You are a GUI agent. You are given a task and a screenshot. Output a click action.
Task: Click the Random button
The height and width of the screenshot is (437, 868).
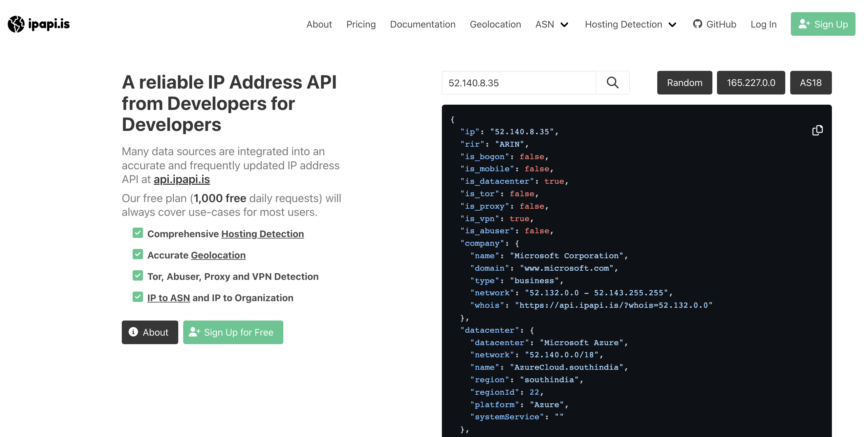click(x=684, y=83)
